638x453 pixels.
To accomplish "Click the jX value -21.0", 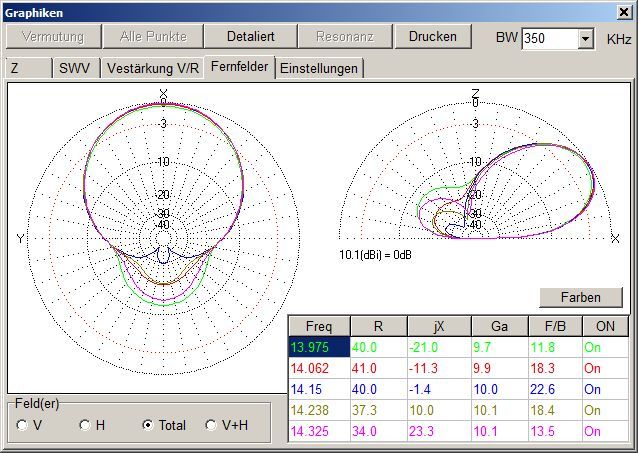I will point(439,347).
